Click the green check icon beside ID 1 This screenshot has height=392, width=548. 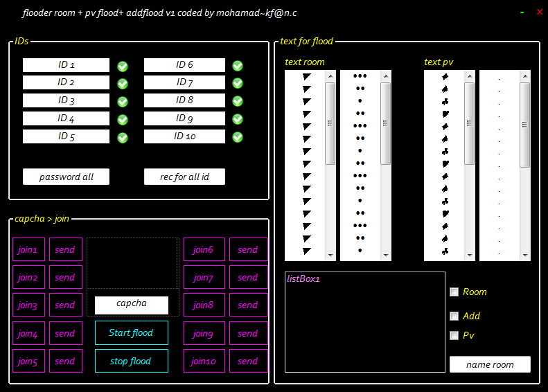point(123,66)
